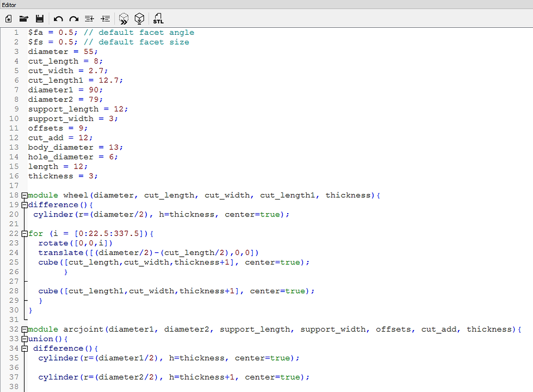Undo the last edit
533x392 pixels.
tap(59, 19)
